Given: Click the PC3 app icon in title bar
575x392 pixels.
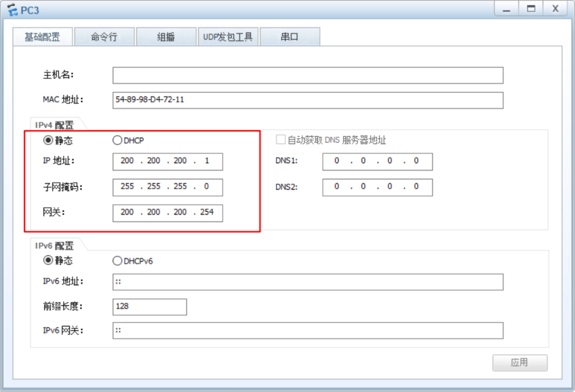Looking at the screenshot, I should point(13,10).
